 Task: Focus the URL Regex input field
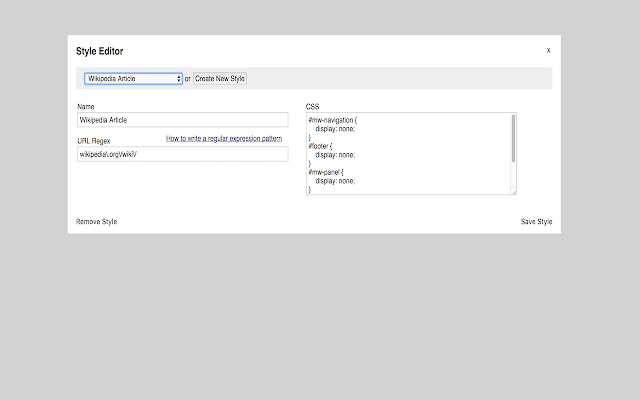click(x=182, y=154)
